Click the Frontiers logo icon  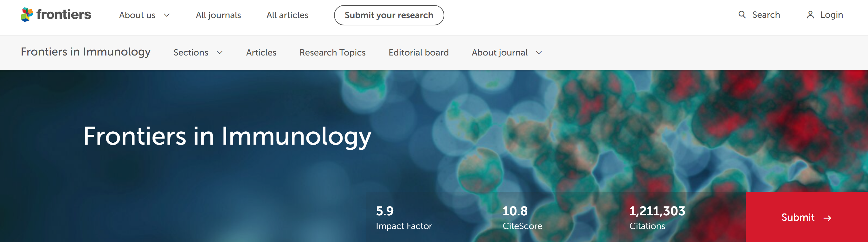point(27,15)
